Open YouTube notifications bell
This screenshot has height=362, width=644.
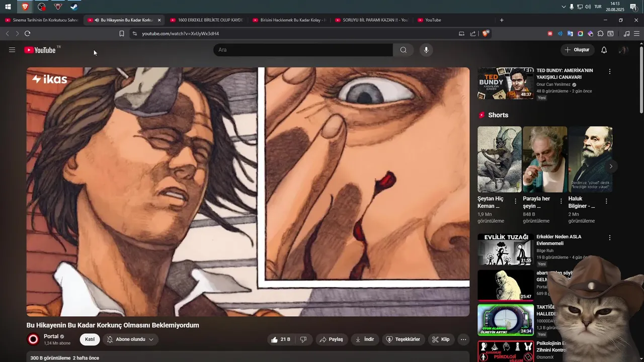click(x=604, y=50)
